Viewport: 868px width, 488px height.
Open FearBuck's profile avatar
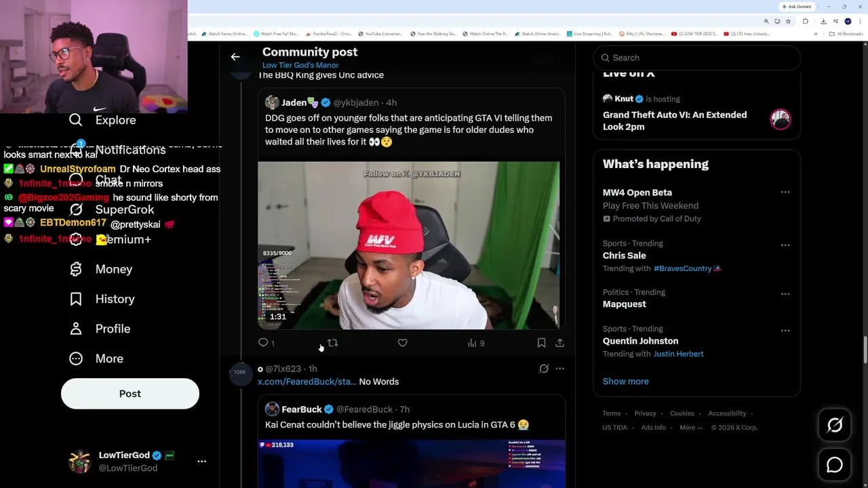click(272, 409)
